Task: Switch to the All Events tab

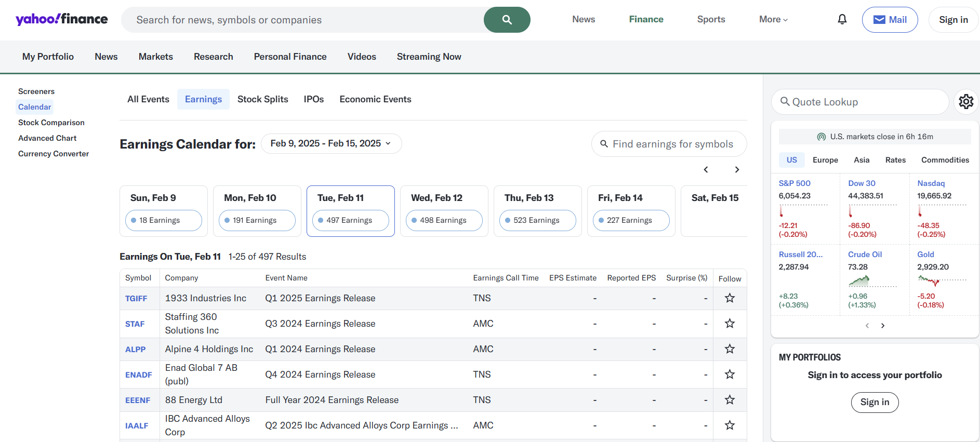Action: tap(148, 99)
